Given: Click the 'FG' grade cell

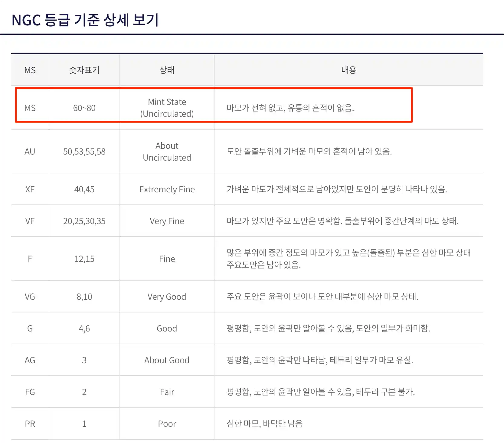Looking at the screenshot, I should [x=30, y=392].
